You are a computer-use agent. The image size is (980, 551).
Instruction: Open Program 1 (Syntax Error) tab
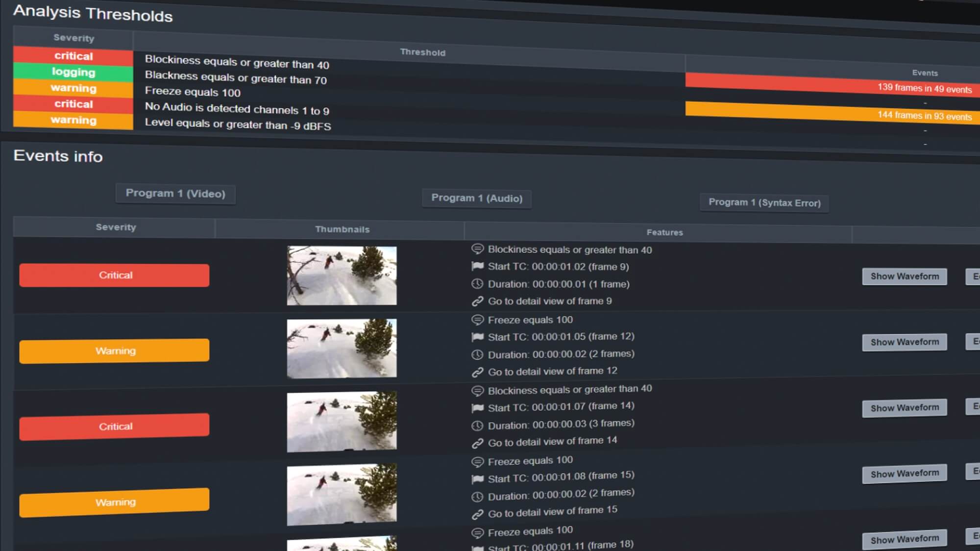point(764,202)
